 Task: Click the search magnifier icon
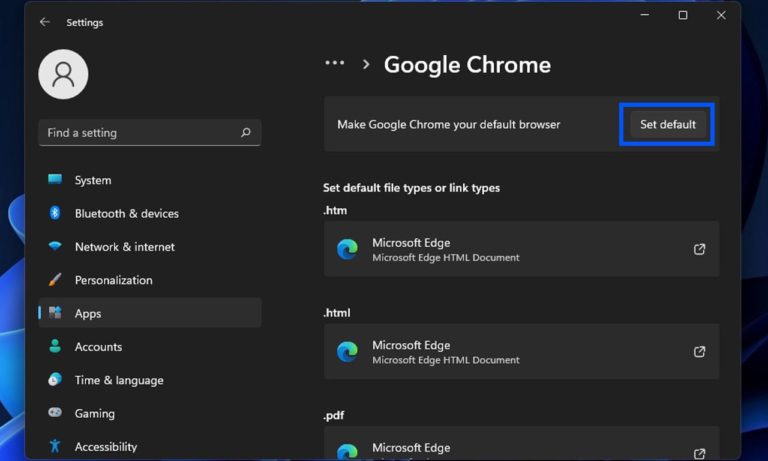pyautogui.click(x=246, y=132)
